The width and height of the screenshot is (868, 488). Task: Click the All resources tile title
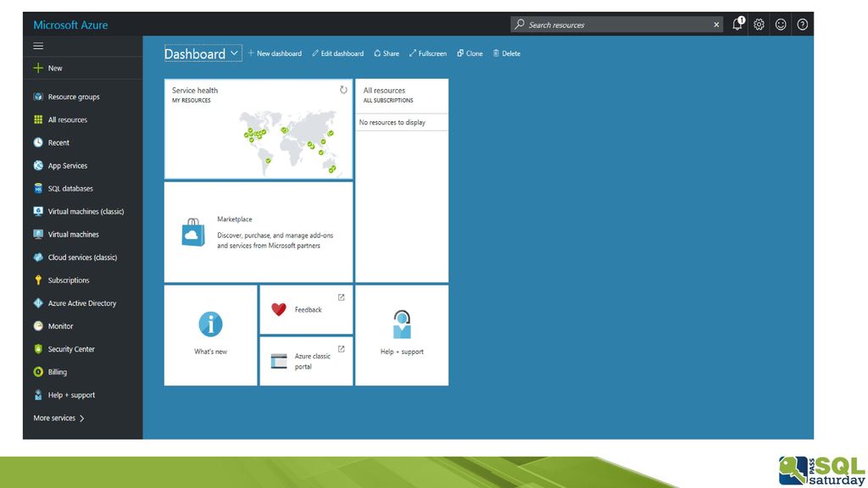384,90
